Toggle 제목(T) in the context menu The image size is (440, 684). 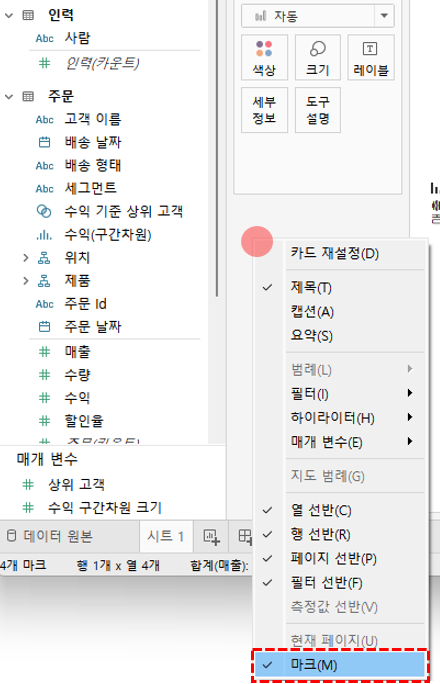(339, 287)
